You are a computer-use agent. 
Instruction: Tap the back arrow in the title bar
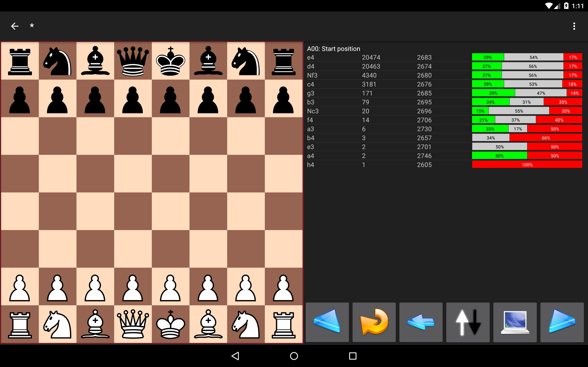pyautogui.click(x=14, y=26)
